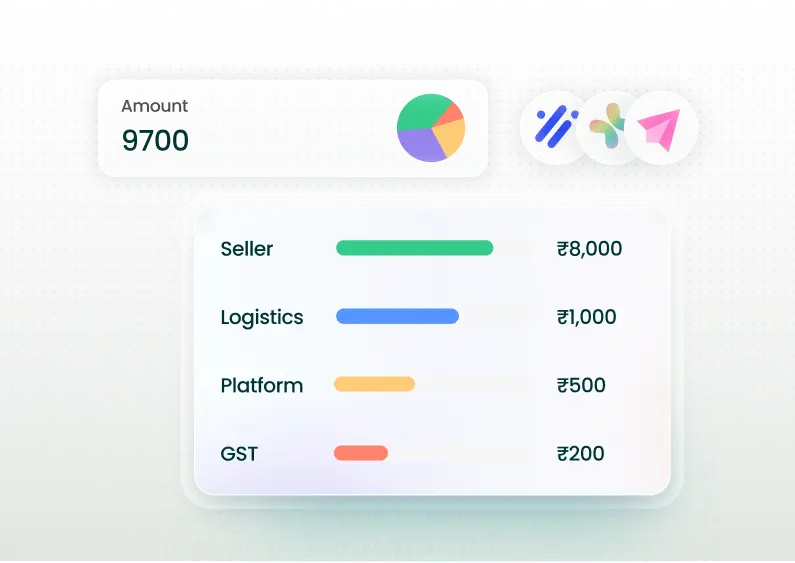This screenshot has width=795, height=563.
Task: Open the GST row label
Action: coord(239,454)
